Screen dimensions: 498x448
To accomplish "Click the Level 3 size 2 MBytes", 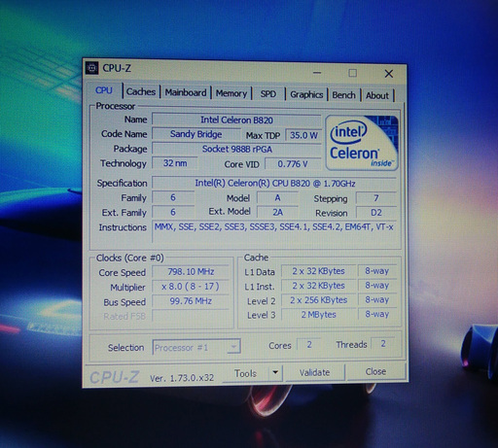I will click(319, 314).
